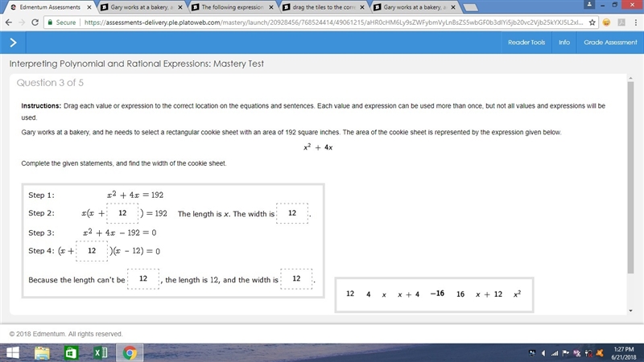Click Step 2 equation drop box
This screenshot has height=362, width=644.
click(x=122, y=213)
